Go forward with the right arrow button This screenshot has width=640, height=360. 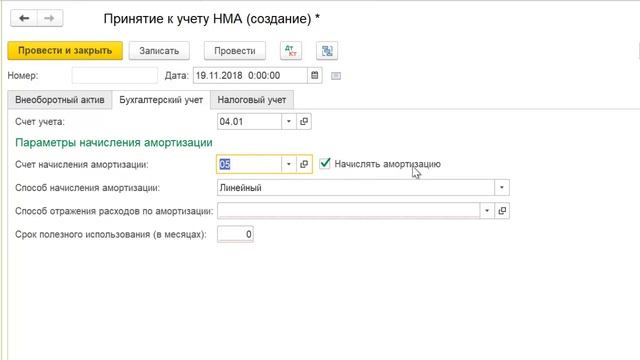(50, 18)
